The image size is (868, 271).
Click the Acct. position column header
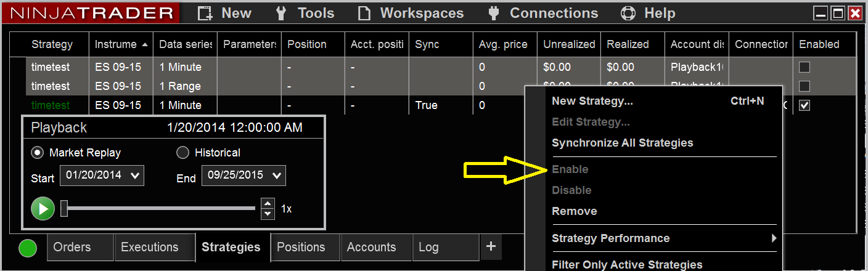pyautogui.click(x=377, y=44)
